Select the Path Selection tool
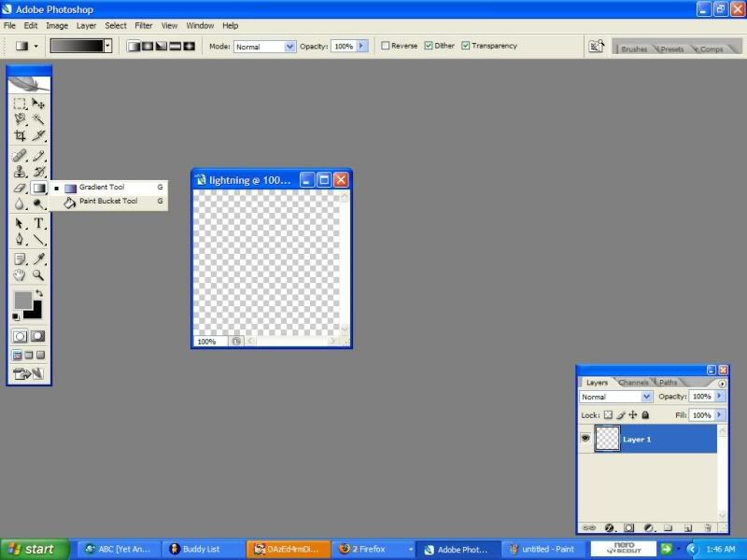Image resolution: width=747 pixels, height=560 pixels. [20, 223]
